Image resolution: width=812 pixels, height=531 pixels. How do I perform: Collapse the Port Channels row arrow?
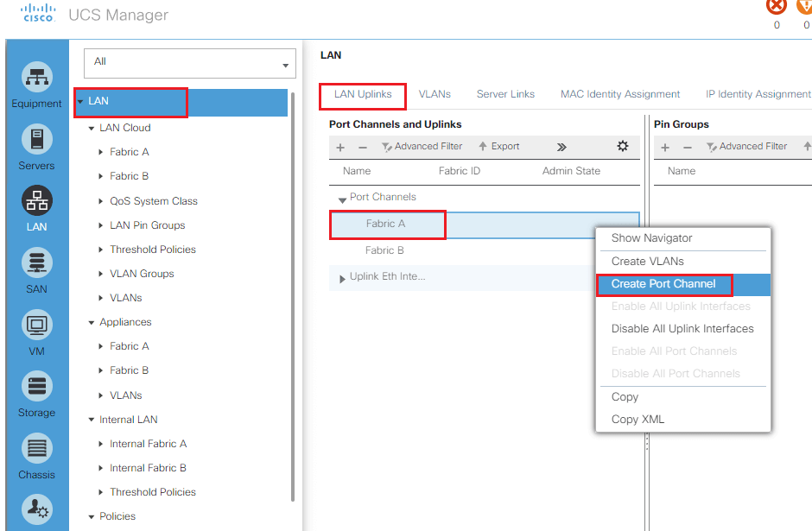342,199
